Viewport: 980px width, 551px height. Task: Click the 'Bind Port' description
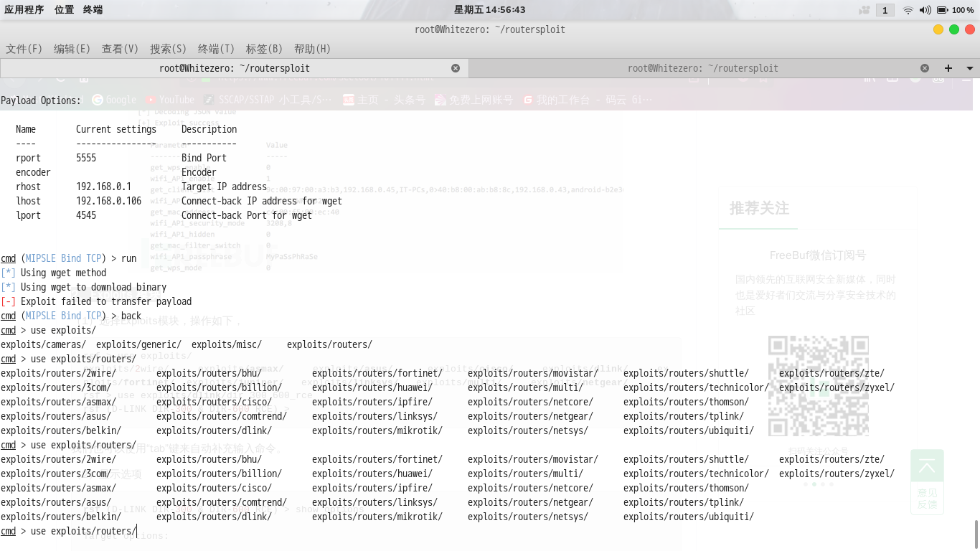(x=204, y=158)
